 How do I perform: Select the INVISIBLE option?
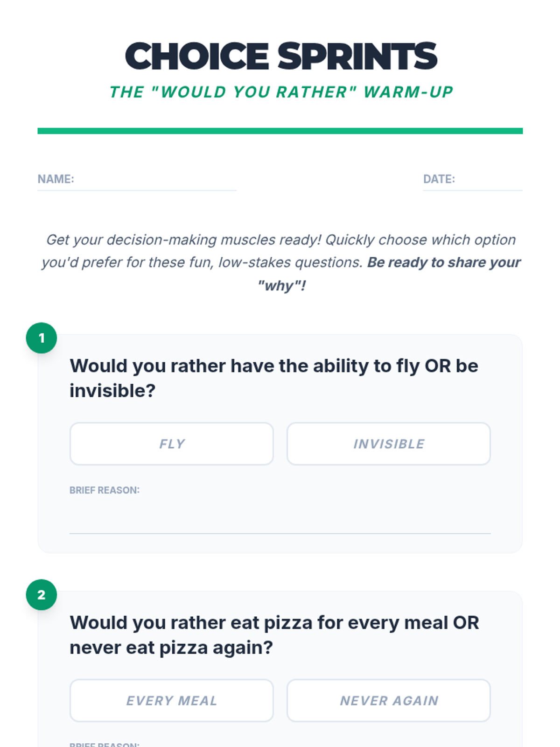pos(389,444)
